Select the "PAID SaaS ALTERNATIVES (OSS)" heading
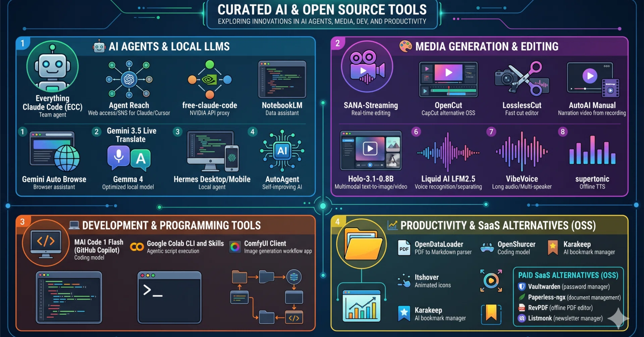 point(568,275)
